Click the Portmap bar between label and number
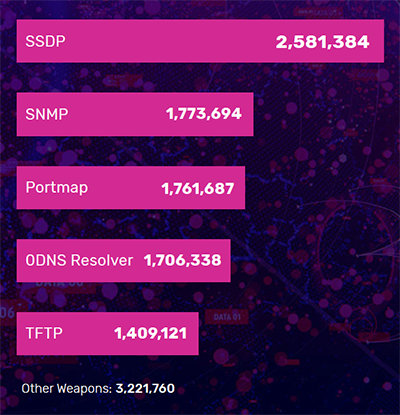The width and height of the screenshot is (400, 415). coord(124,188)
